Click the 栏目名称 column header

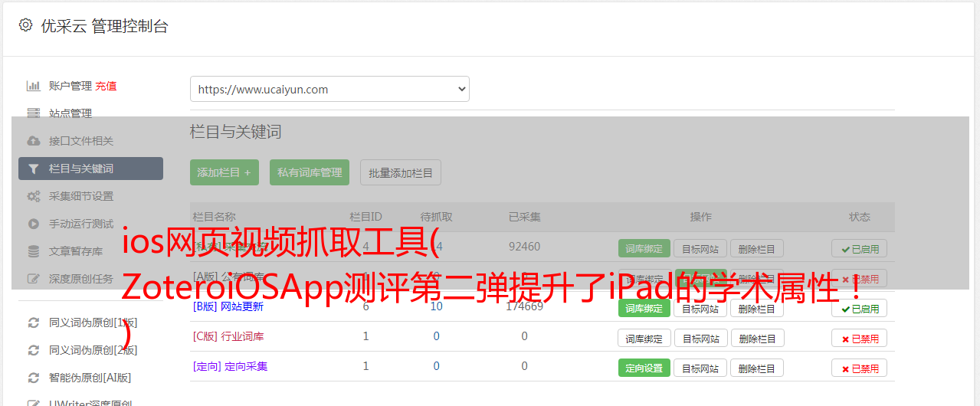[214, 217]
